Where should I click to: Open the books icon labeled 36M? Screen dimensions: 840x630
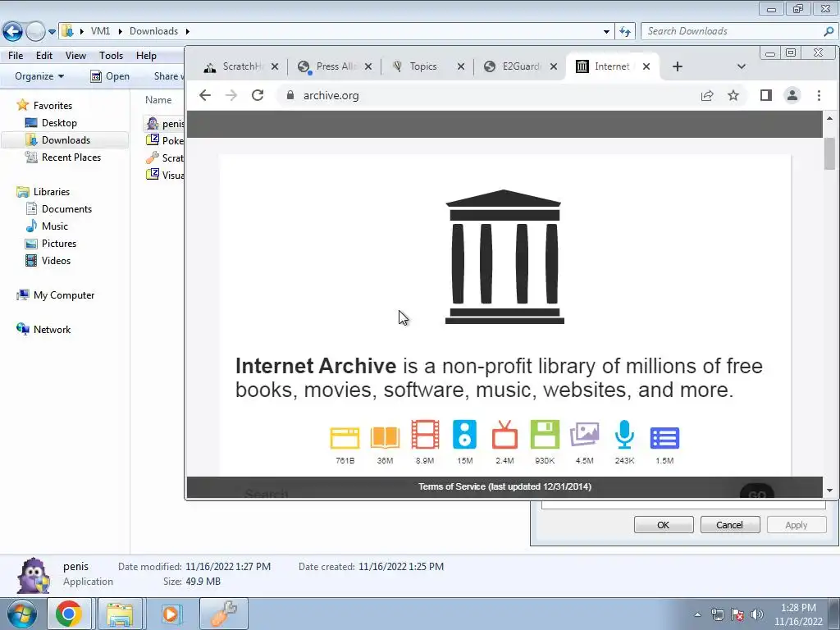385,436
